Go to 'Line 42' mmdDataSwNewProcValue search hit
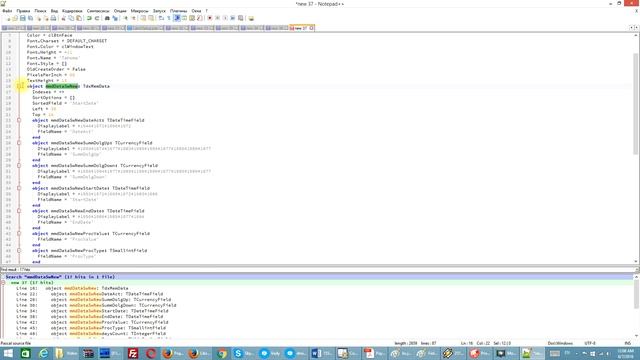This screenshot has height=360, width=640. coord(92,322)
